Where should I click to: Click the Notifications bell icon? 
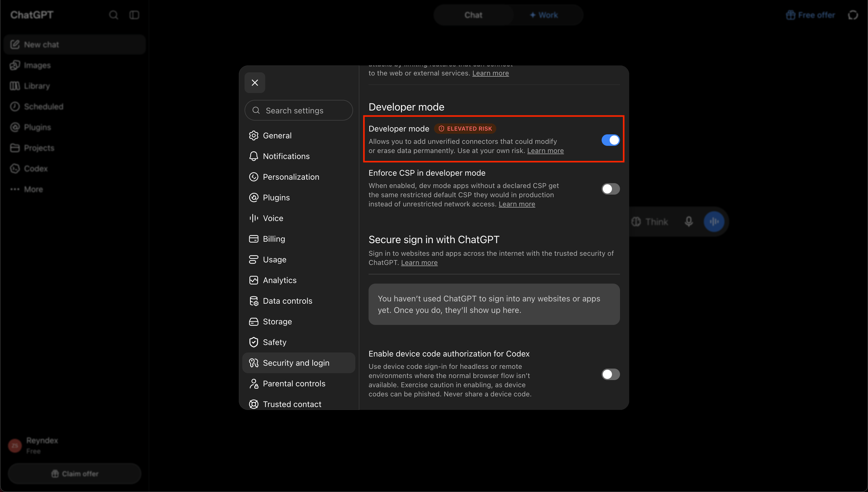[x=253, y=156]
